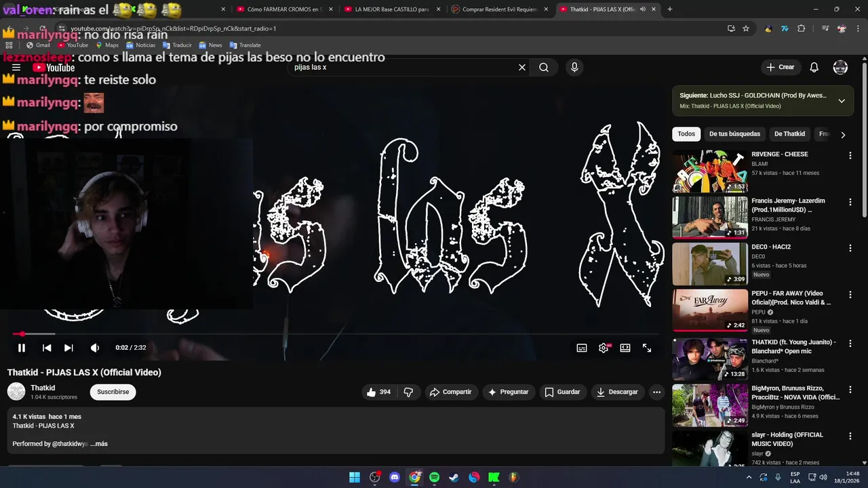Open options for DEC0 - HACI2
Viewport: 868px width, 488px height.
850,248
